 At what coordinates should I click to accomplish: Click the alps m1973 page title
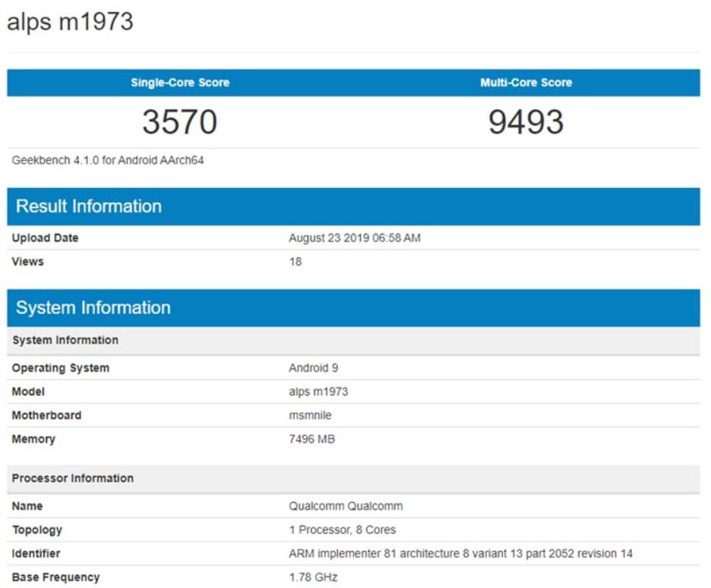pyautogui.click(x=71, y=21)
